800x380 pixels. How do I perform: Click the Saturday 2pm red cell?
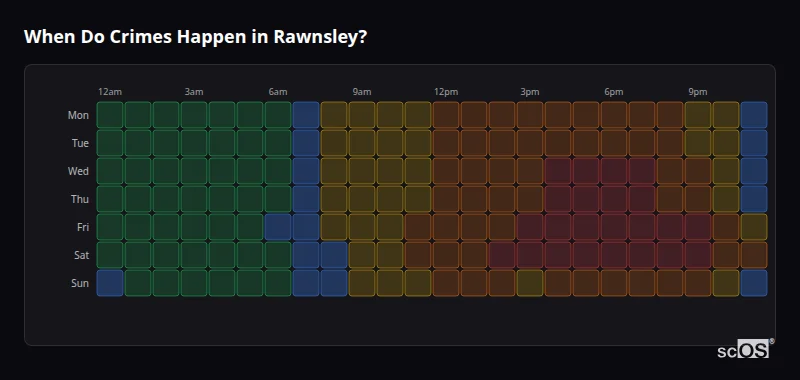[x=502, y=255]
